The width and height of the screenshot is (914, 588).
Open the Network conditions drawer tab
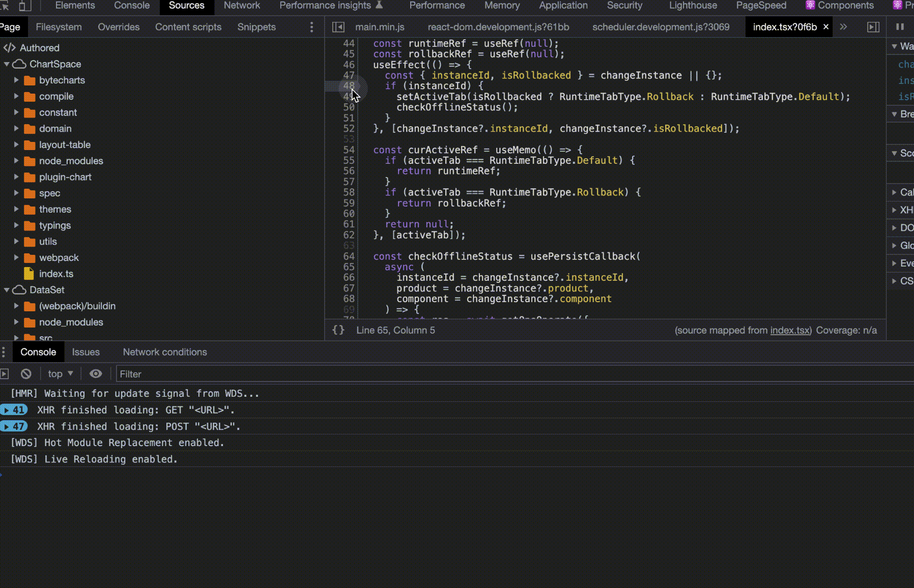165,352
